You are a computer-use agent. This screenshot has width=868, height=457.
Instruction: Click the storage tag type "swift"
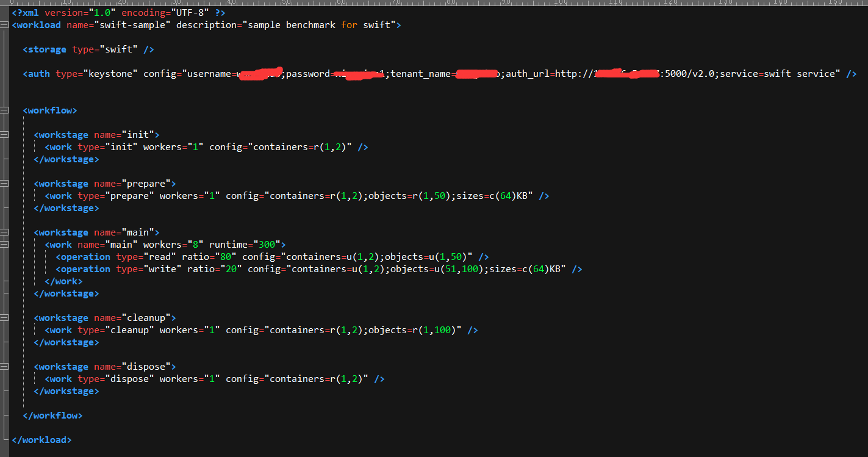click(x=118, y=49)
